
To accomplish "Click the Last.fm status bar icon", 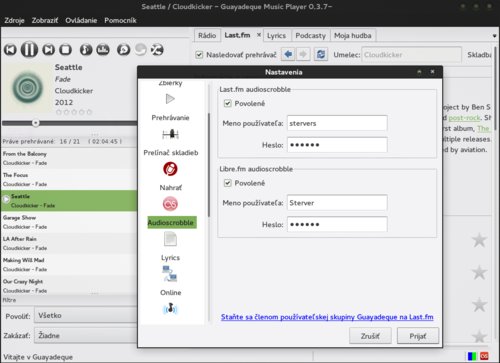I will (484, 356).
